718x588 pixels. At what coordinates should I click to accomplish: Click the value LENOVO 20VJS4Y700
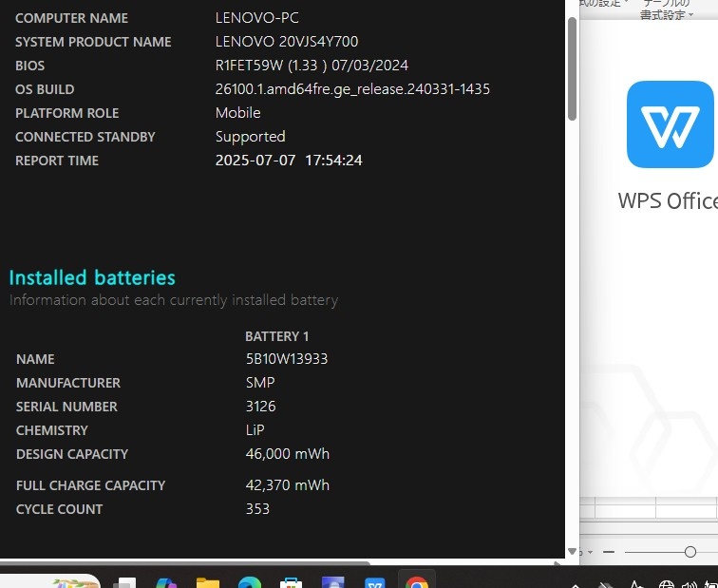click(x=287, y=42)
